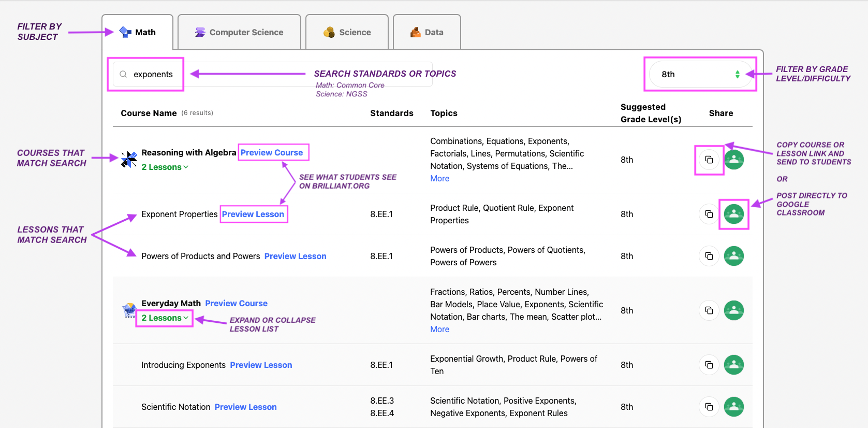
Task: Open the Science subject tab
Action: pyautogui.click(x=347, y=32)
